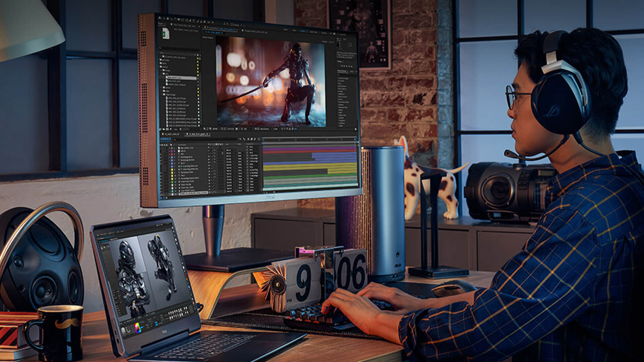Open the Project panel tab

[x=160, y=23]
